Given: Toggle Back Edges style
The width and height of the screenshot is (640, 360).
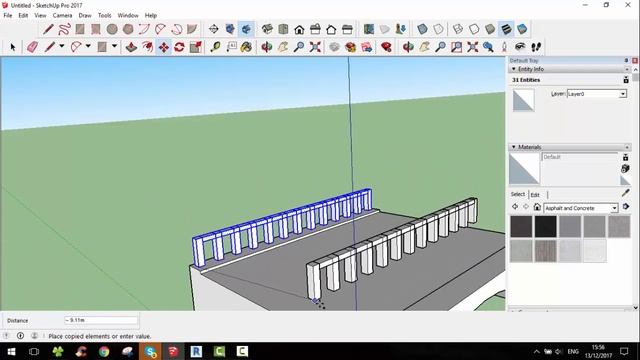Looking at the screenshot, I should (438, 29).
